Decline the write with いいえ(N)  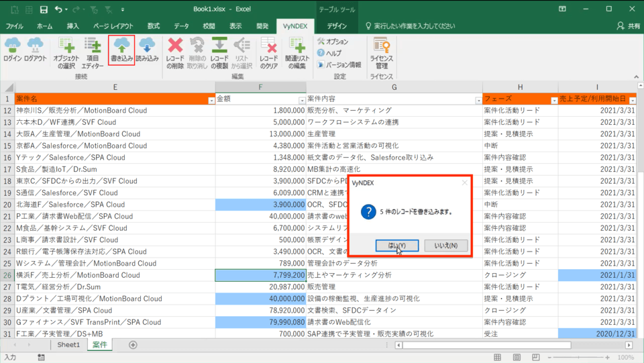click(445, 246)
